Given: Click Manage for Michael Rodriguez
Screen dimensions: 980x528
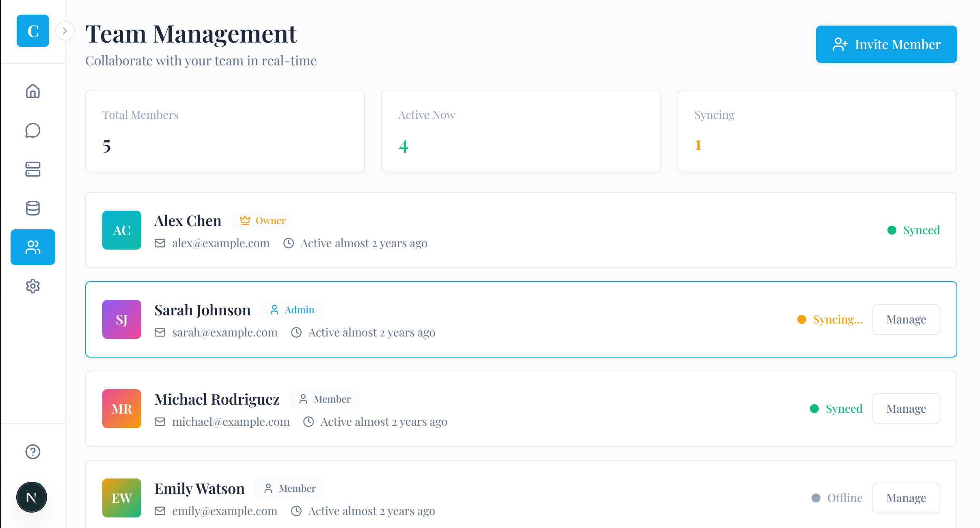Looking at the screenshot, I should (x=906, y=409).
